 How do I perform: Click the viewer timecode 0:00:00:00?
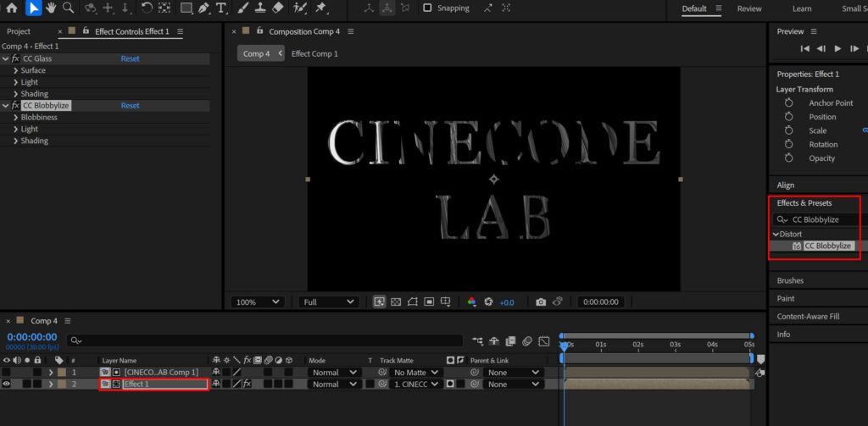pyautogui.click(x=601, y=302)
